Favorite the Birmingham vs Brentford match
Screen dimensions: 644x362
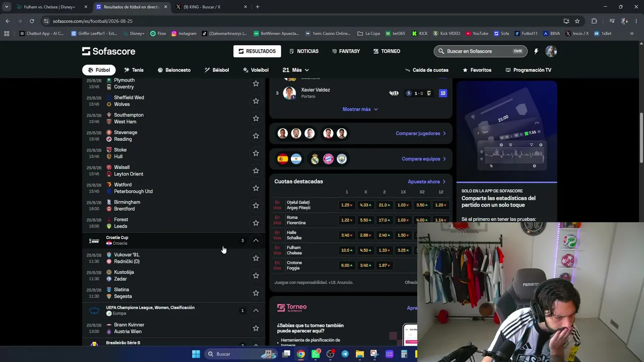(x=256, y=206)
